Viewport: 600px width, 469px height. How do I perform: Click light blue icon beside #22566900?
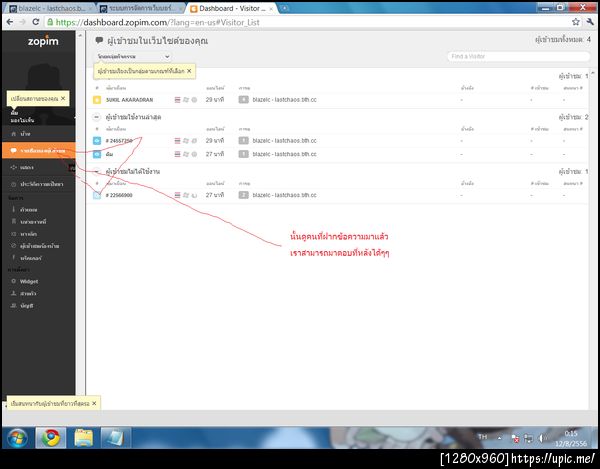pyautogui.click(x=97, y=195)
